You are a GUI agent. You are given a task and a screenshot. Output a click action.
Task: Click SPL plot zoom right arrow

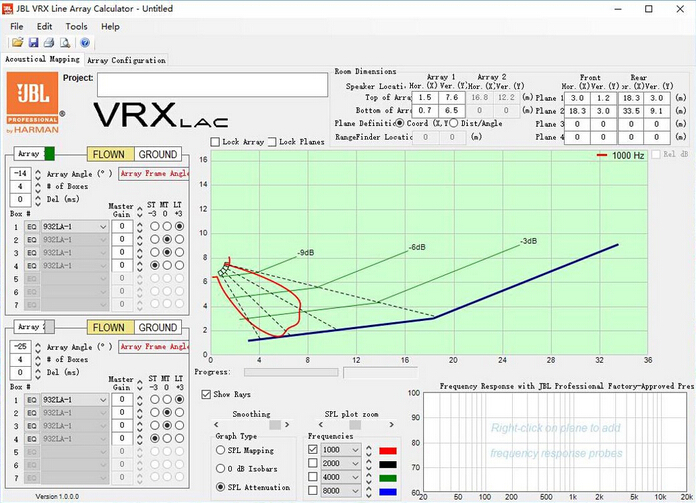pyautogui.click(x=392, y=424)
